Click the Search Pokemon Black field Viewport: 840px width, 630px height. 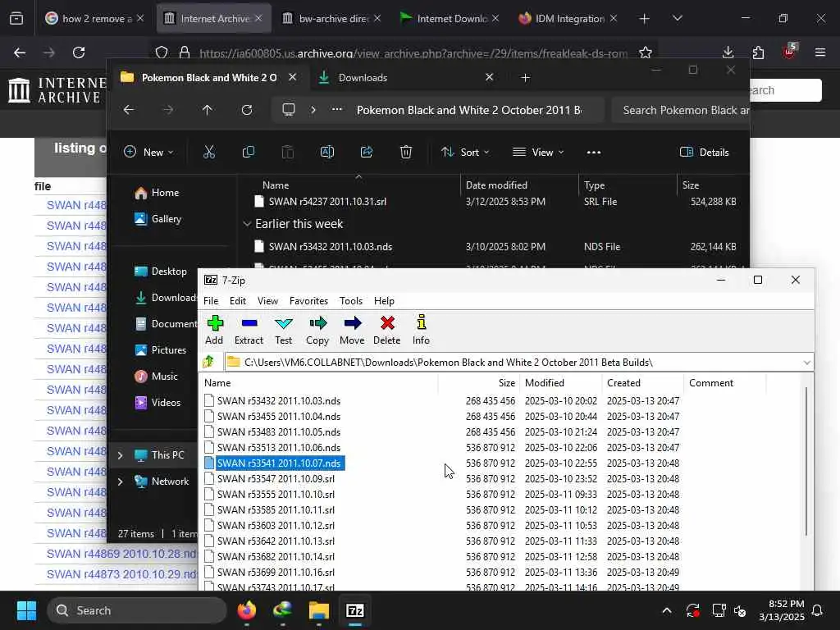[680, 110]
